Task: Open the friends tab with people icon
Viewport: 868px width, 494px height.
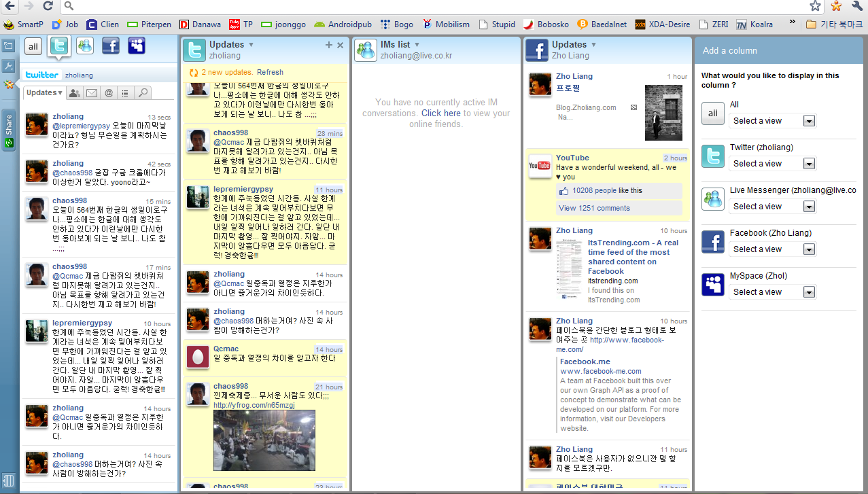Action: point(74,93)
